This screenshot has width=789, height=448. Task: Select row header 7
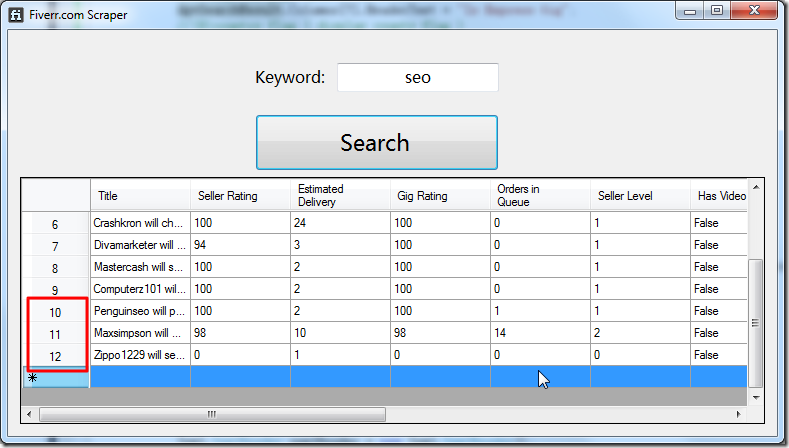[55, 245]
